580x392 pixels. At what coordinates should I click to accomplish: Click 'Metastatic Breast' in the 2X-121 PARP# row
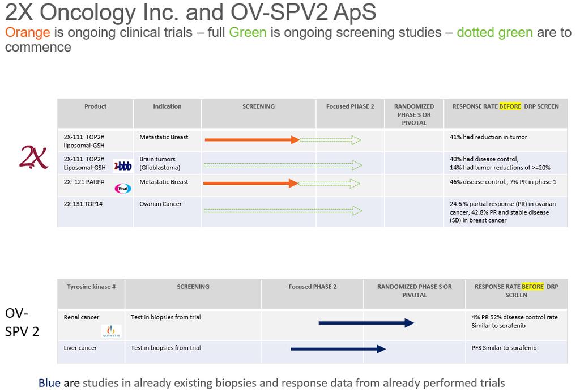coord(164,182)
